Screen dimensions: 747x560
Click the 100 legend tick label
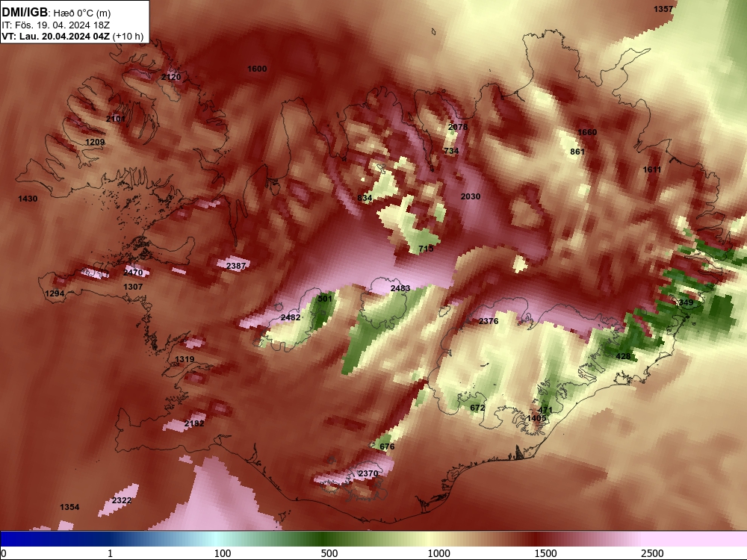tap(223, 553)
